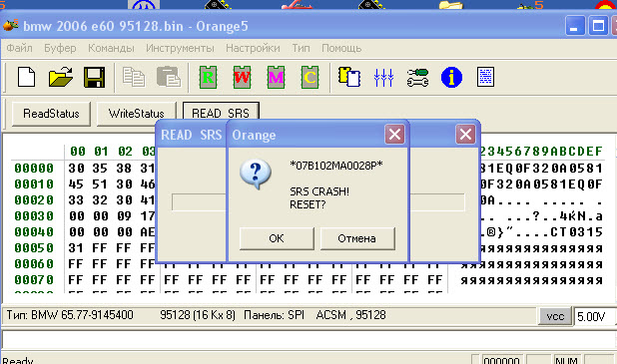Click the WriteStatus button
Image resolution: width=617 pixels, height=364 pixels.
[x=136, y=114]
